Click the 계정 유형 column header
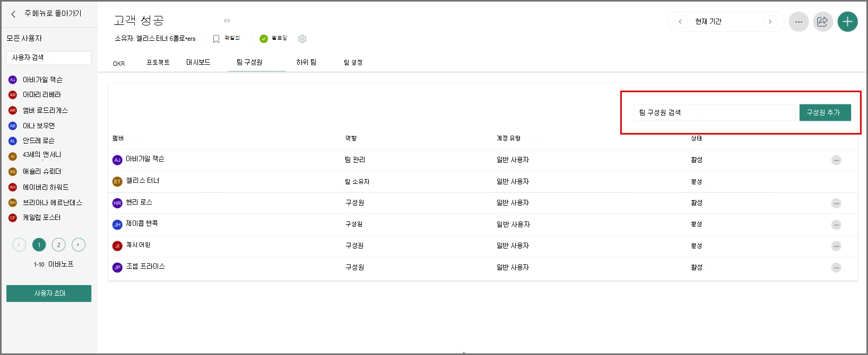 coord(508,138)
